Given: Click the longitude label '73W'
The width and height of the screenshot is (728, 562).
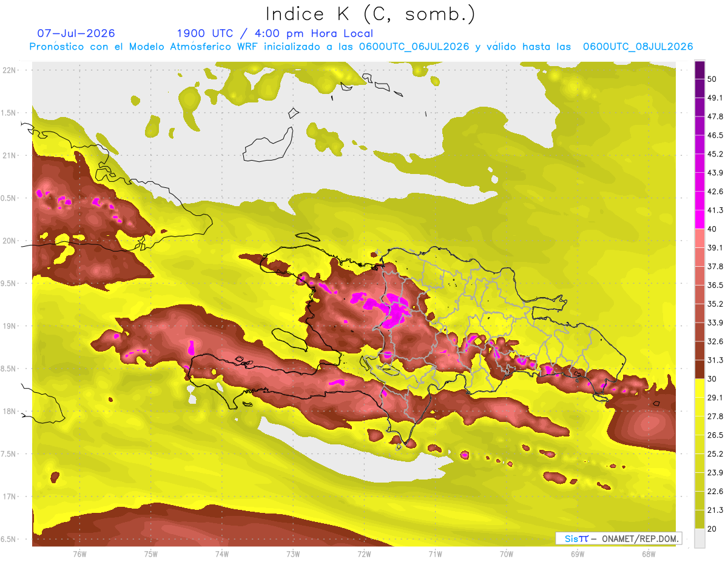Looking at the screenshot, I should coord(293,554).
